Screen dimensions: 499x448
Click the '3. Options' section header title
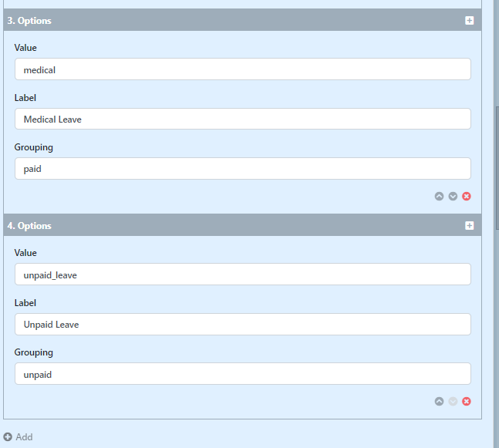point(29,21)
